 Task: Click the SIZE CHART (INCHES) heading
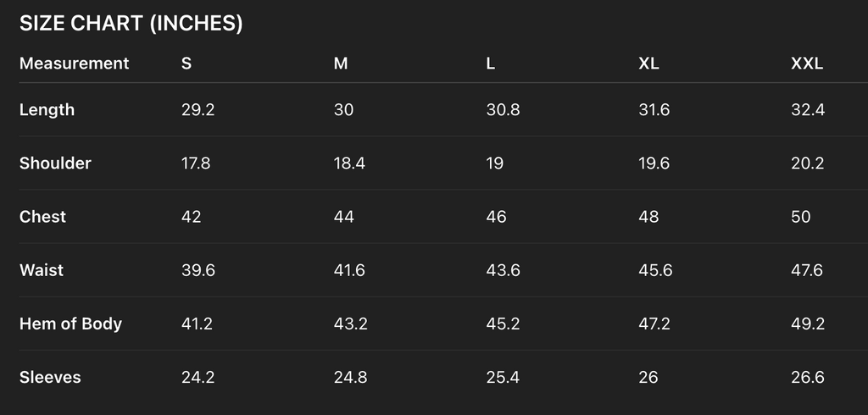[x=131, y=24]
